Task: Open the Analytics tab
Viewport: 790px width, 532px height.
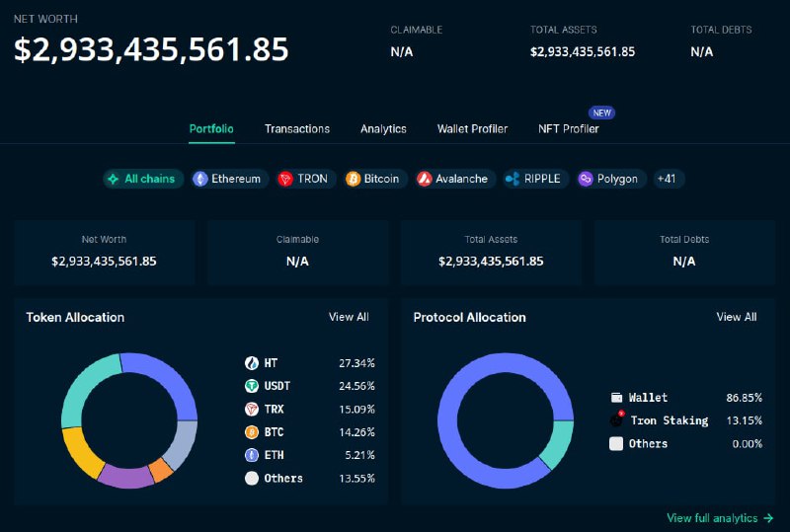Action: tap(383, 129)
